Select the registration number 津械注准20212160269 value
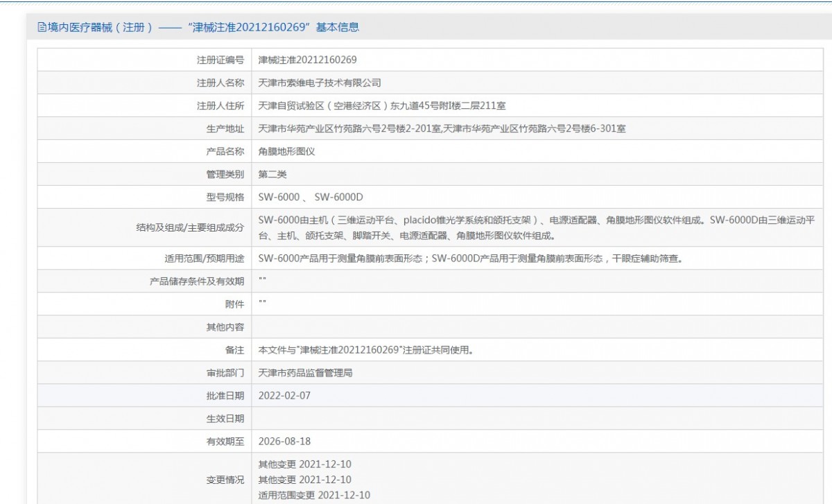 point(307,60)
